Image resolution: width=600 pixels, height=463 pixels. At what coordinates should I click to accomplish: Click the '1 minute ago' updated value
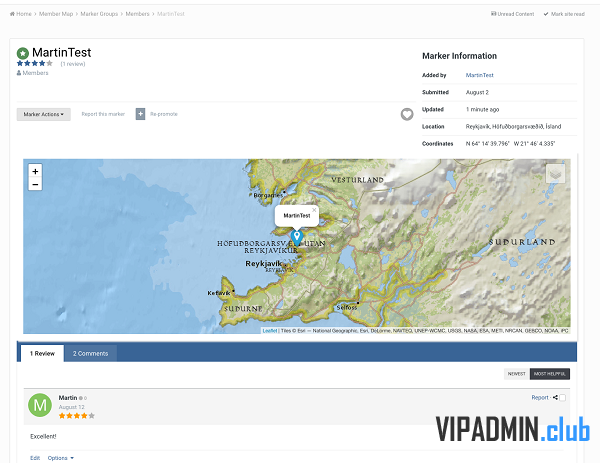(x=483, y=109)
